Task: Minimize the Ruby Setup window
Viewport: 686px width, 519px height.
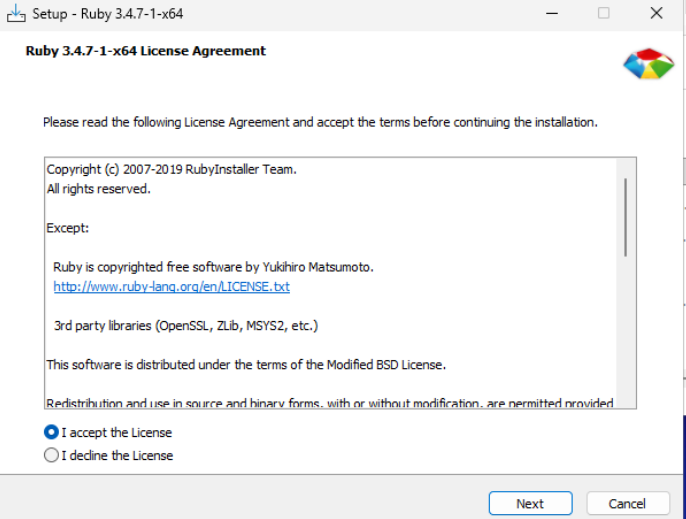Action: (551, 14)
